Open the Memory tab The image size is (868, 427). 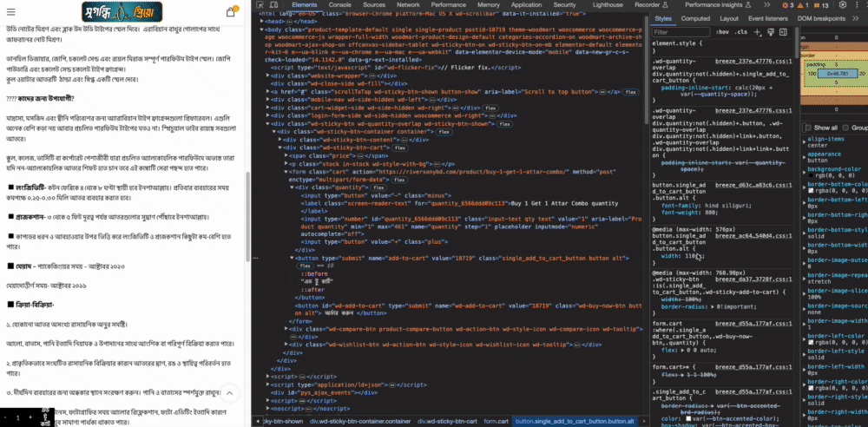point(488,5)
